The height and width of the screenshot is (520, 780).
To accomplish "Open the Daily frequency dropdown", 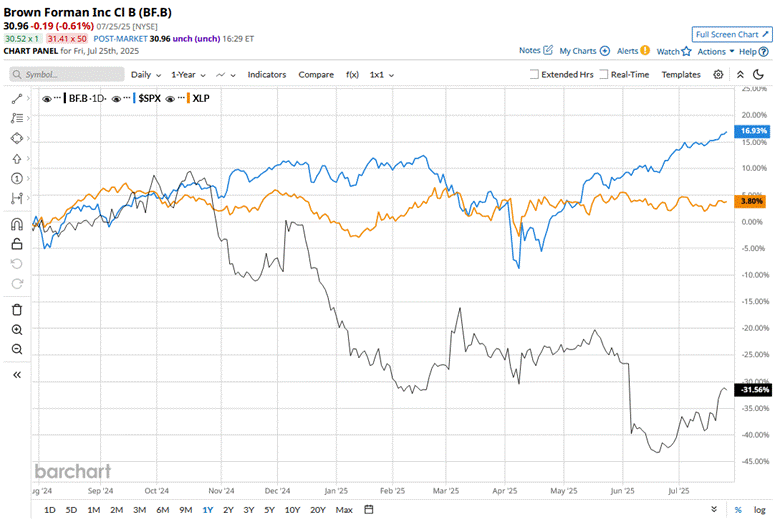I will pos(146,75).
